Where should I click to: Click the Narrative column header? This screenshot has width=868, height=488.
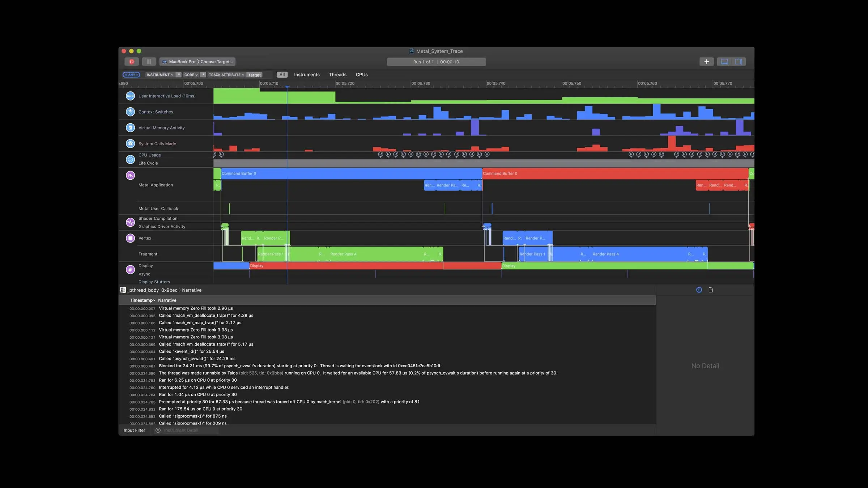coord(167,300)
